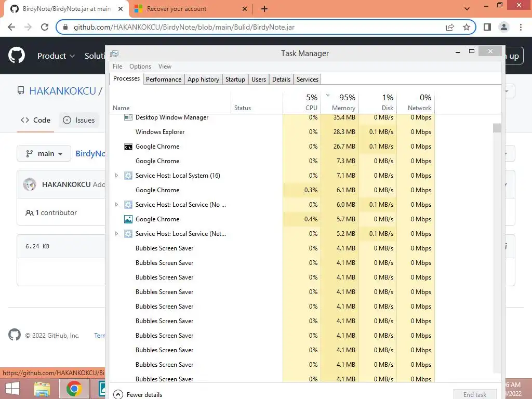The height and width of the screenshot is (399, 532).
Task: Sort processes by the Network column
Action: 416,102
